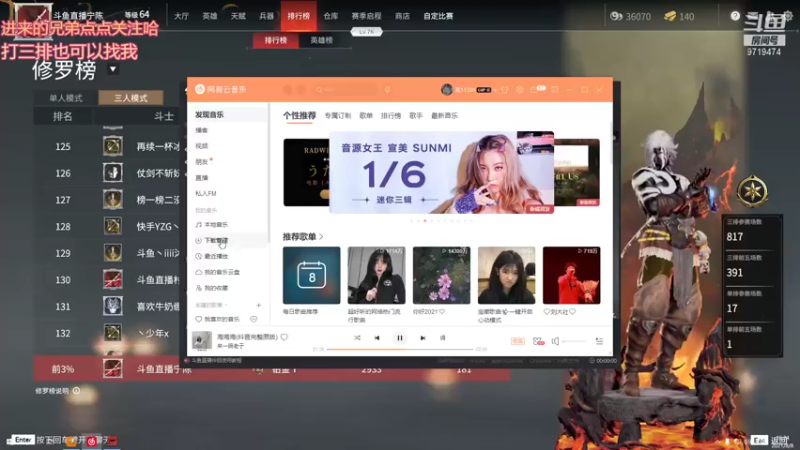
Task: Select 专属定制 tab
Action: [338, 116]
